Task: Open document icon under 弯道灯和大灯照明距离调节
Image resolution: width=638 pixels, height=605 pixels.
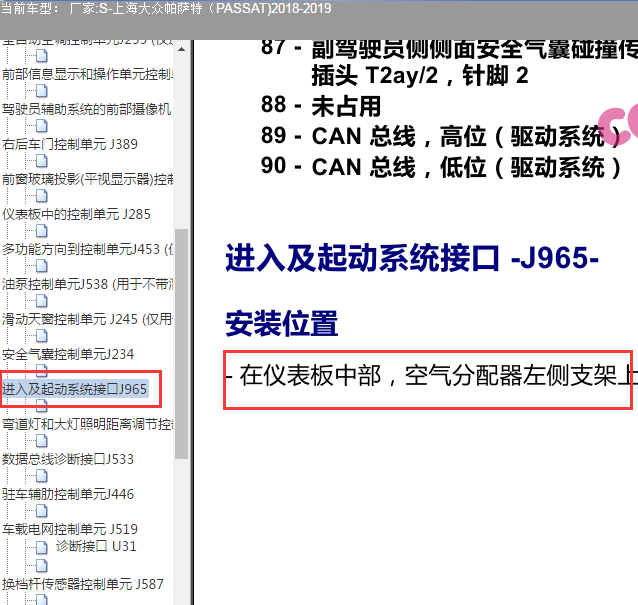Action: (42, 441)
